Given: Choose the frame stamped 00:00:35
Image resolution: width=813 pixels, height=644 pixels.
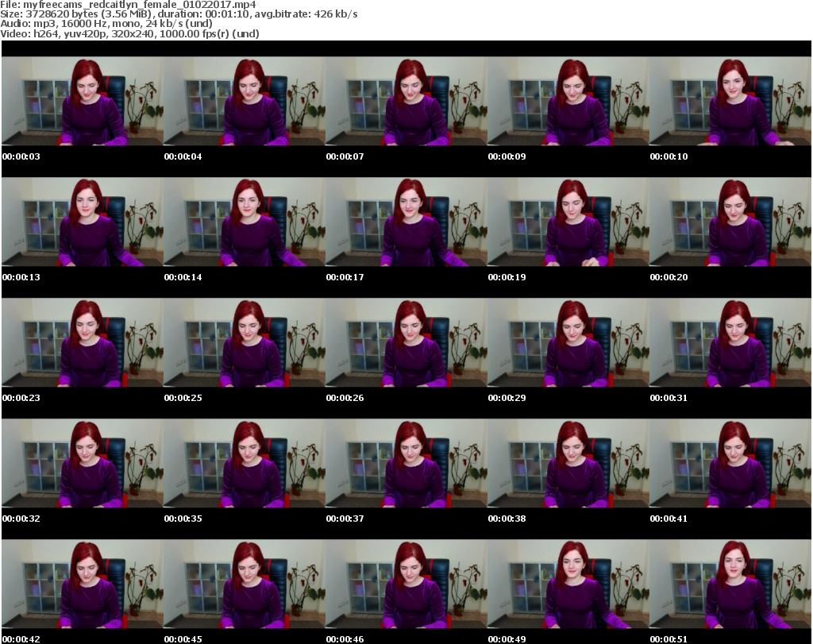Looking at the screenshot, I should (x=245, y=464).
